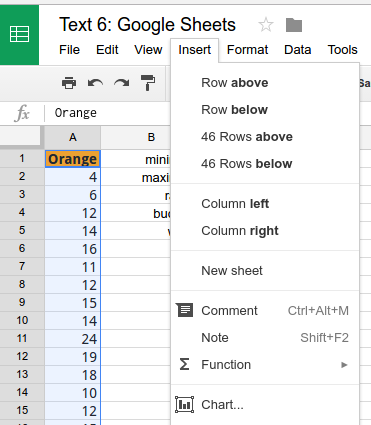Click the Sigma function icon
371x425 pixels.
pos(184,364)
